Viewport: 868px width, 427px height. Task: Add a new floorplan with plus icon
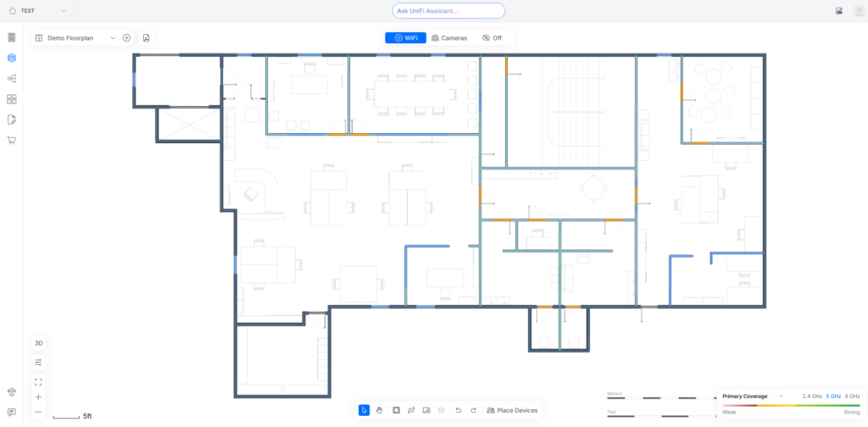[126, 37]
